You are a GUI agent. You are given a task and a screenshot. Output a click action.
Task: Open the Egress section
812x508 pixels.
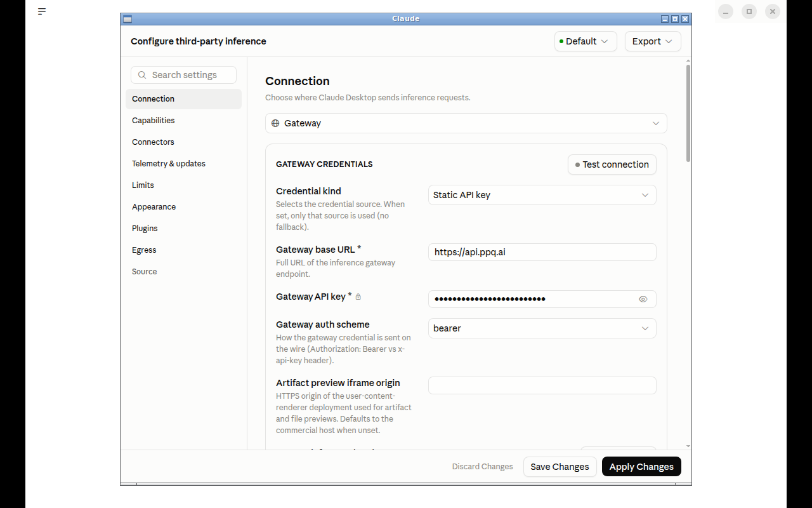[183, 250]
